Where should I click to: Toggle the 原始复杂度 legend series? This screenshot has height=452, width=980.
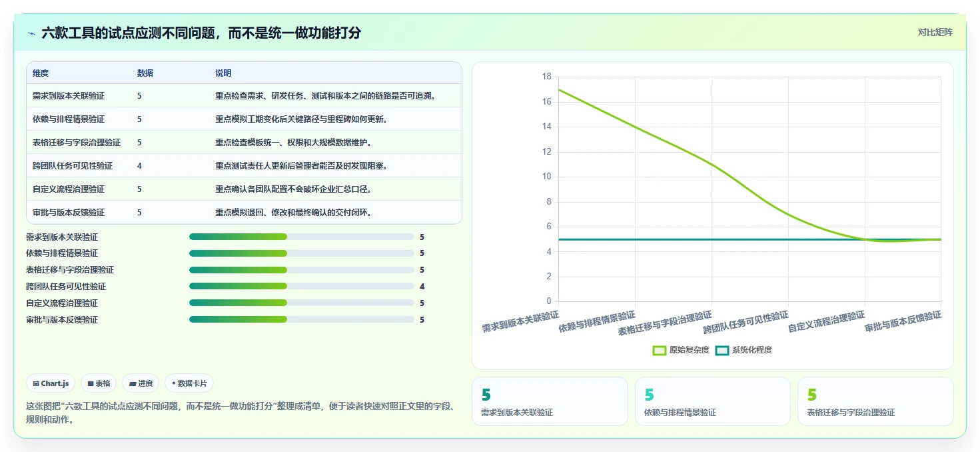(x=680, y=350)
